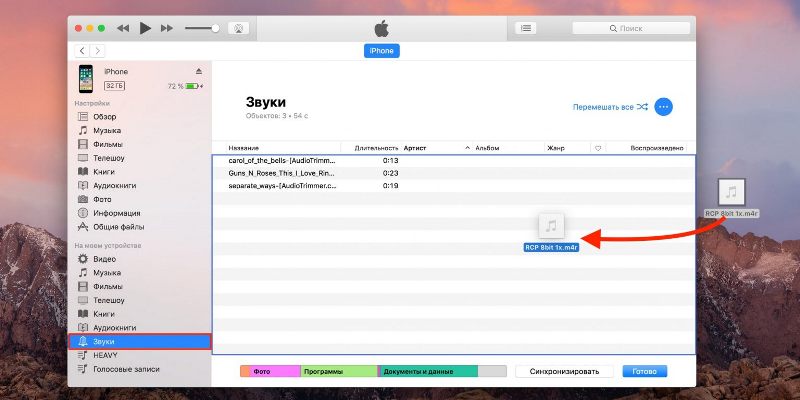Image resolution: width=800 pixels, height=400 pixels.
Task: Click the Готово button
Action: click(644, 371)
